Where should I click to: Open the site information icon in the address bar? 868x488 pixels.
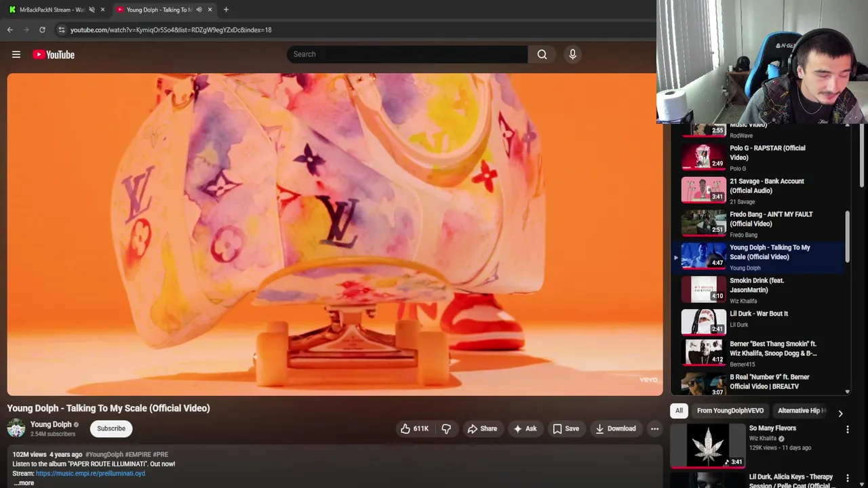pyautogui.click(x=61, y=30)
